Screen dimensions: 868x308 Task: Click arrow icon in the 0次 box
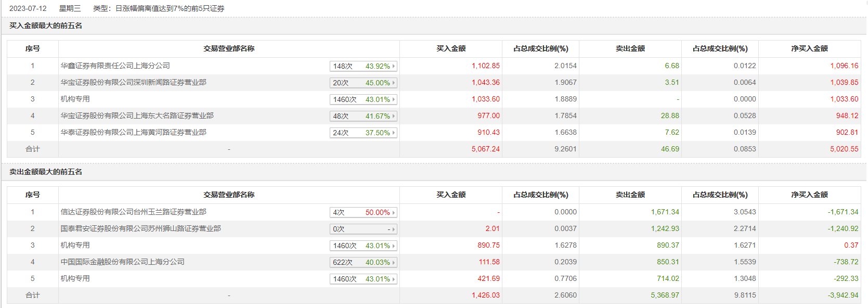pos(394,229)
